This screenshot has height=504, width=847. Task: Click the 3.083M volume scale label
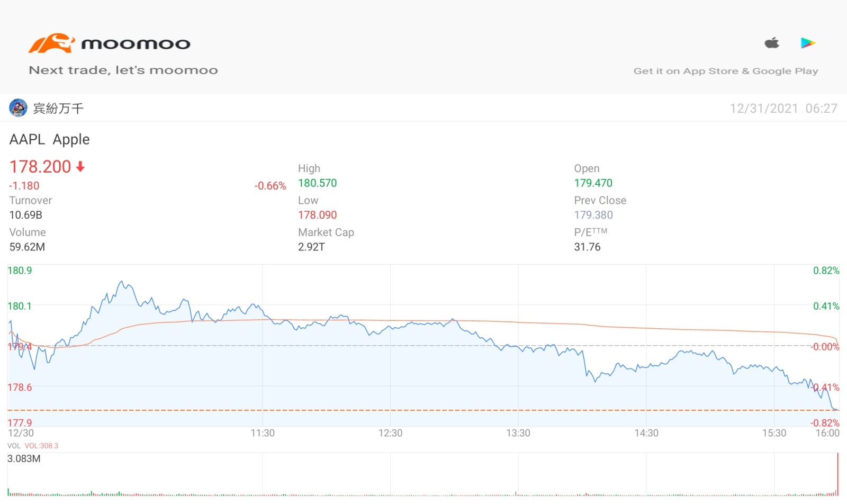tap(24, 458)
